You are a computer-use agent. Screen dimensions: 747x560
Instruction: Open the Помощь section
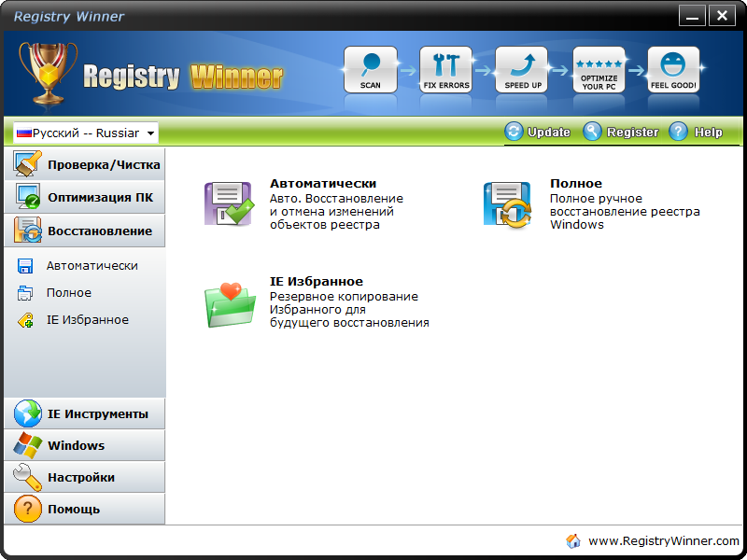click(85, 509)
